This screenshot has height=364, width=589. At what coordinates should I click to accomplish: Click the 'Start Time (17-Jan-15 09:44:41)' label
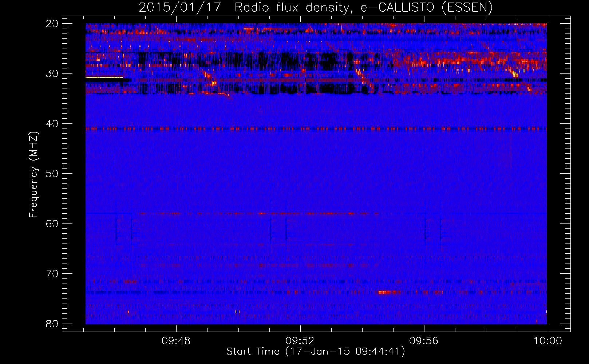pos(316,352)
